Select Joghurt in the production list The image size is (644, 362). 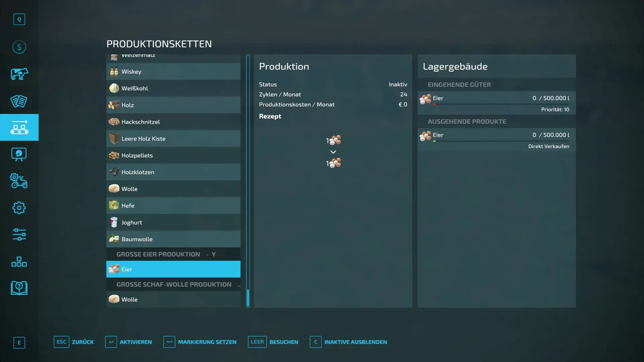(x=173, y=222)
